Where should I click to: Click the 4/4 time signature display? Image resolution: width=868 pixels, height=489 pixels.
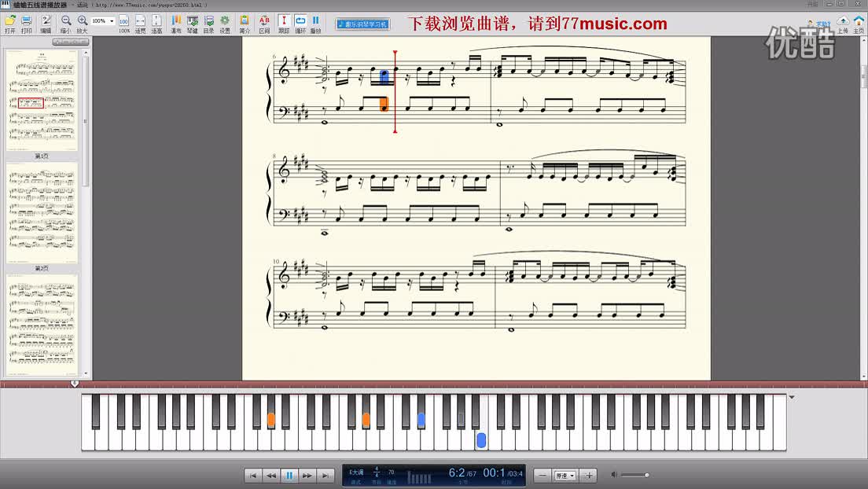point(377,472)
